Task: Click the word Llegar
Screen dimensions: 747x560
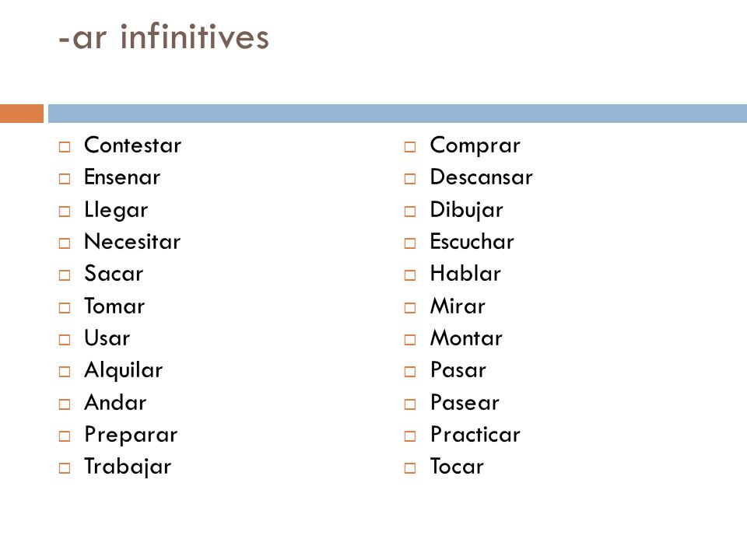Action: pyautogui.click(x=116, y=211)
